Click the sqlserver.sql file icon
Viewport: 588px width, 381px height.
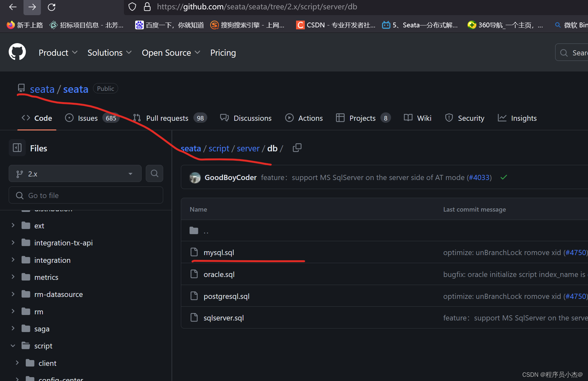click(194, 318)
